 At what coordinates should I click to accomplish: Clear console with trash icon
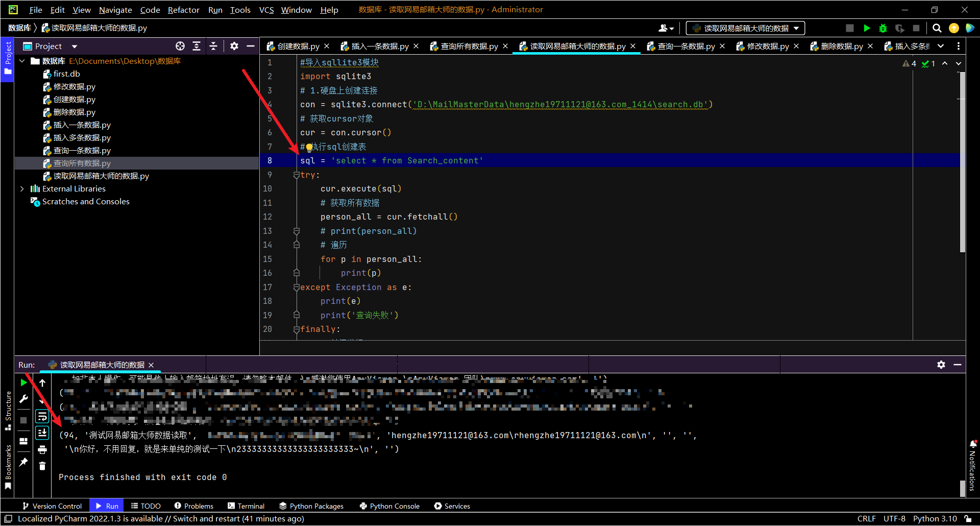pyautogui.click(x=42, y=466)
